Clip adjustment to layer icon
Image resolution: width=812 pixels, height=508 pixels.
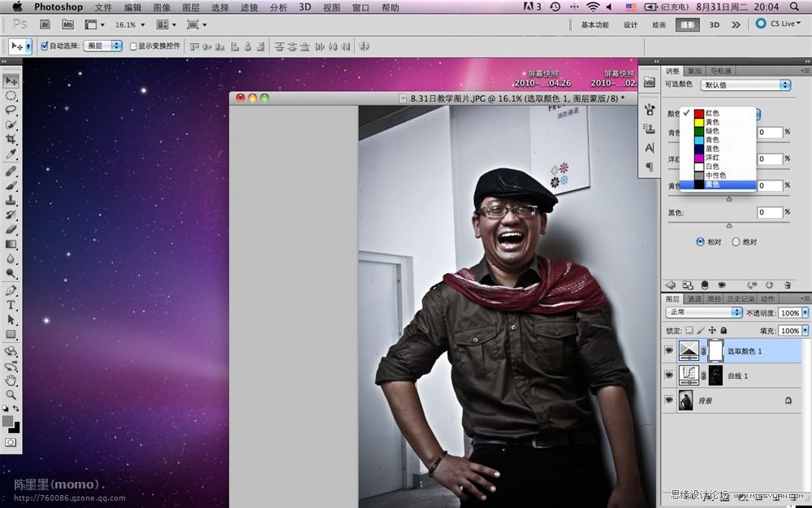pyautogui.click(x=705, y=284)
